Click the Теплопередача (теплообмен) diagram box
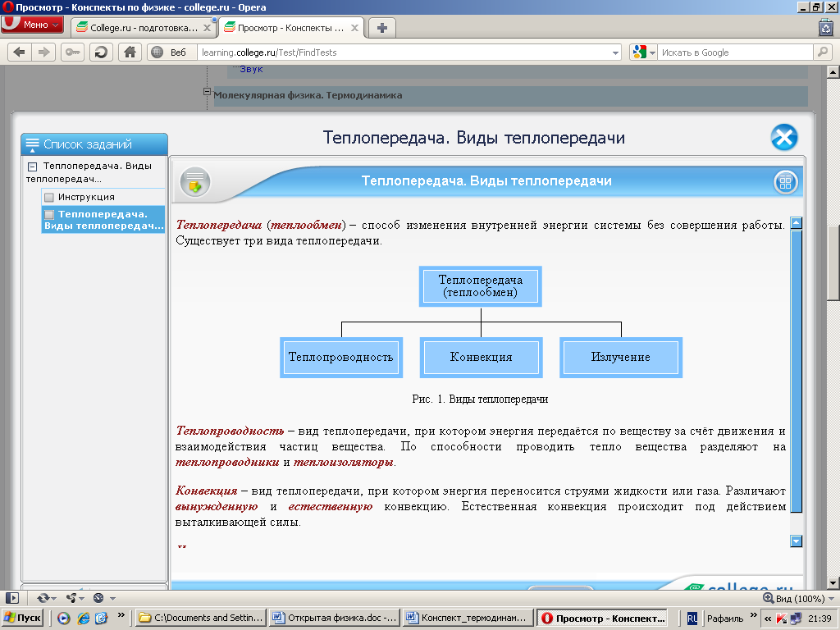 tap(481, 286)
